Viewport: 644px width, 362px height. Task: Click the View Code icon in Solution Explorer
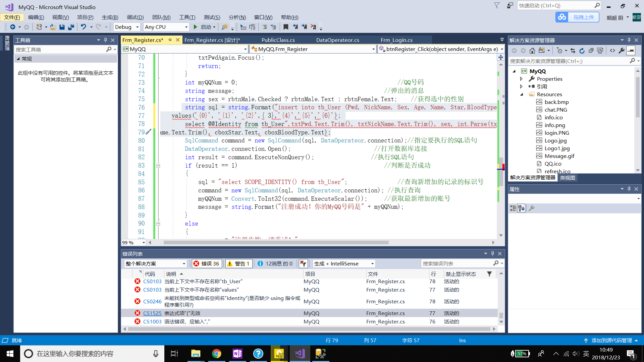(612, 51)
